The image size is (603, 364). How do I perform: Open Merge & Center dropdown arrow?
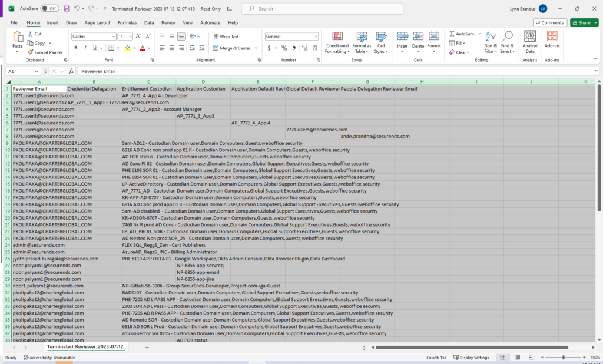click(x=256, y=48)
